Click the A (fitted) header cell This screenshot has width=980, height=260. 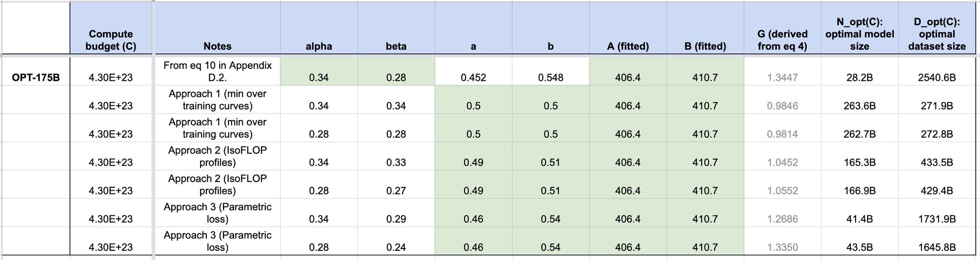point(628,28)
